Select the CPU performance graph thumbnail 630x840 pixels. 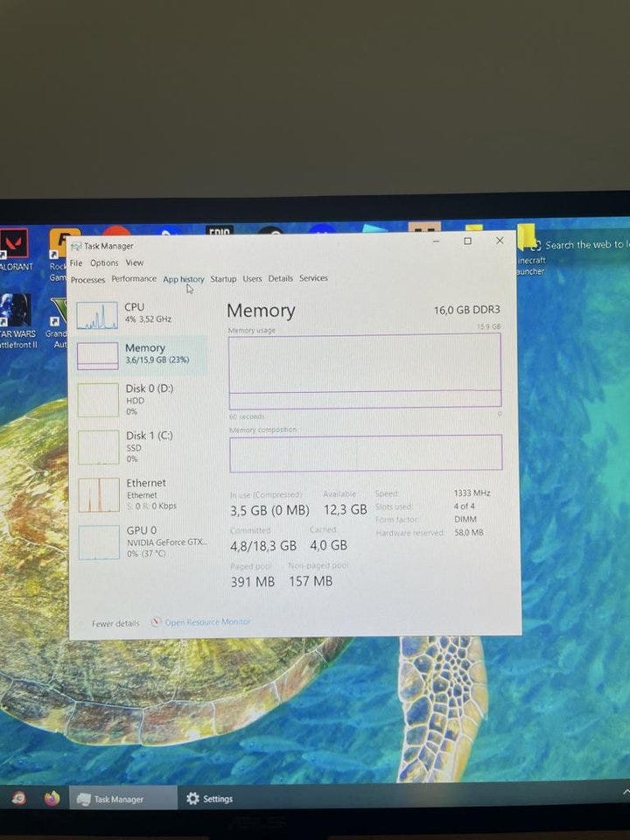point(97,315)
